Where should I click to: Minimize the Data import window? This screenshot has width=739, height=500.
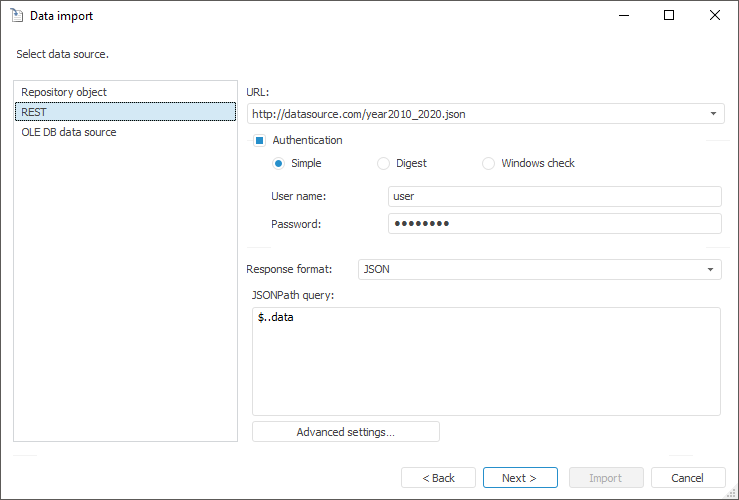(x=623, y=16)
